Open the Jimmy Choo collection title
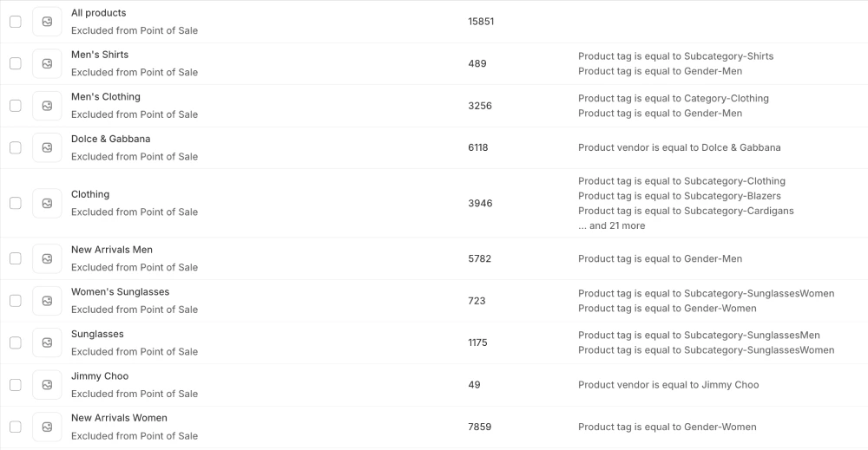This screenshot has width=868, height=450. click(100, 376)
